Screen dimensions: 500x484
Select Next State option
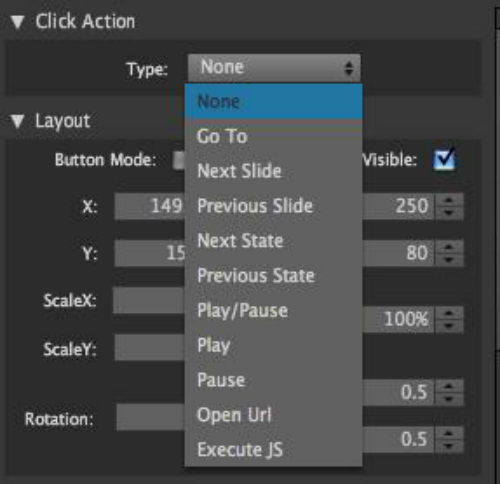point(273,241)
